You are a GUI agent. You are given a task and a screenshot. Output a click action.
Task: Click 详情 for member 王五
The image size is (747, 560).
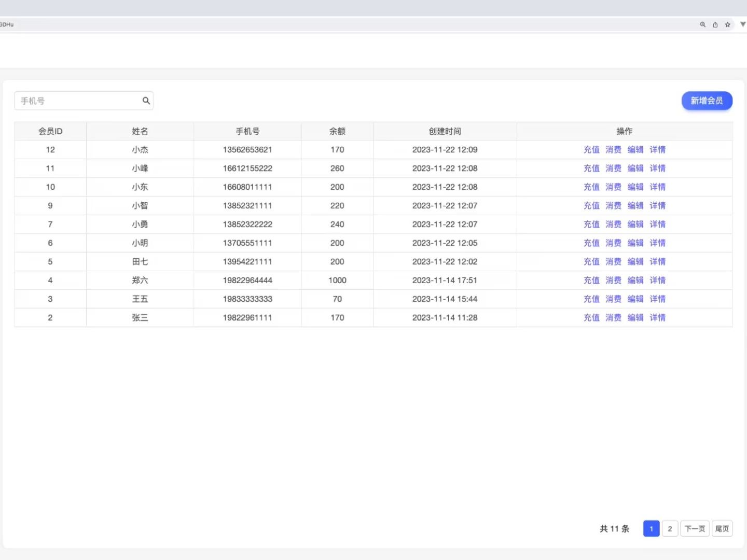[657, 299]
